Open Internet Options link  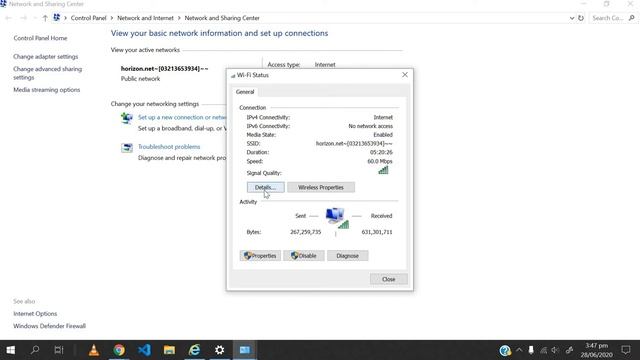[35, 313]
